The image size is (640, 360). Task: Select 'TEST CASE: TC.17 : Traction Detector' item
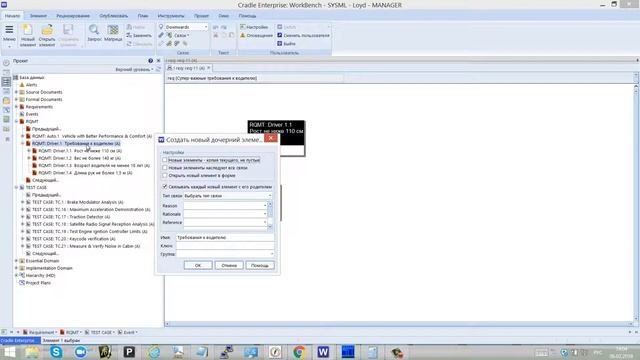click(x=71, y=217)
